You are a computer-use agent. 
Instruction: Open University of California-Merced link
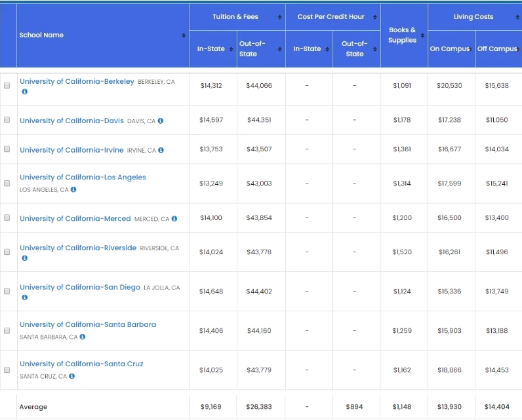(x=75, y=218)
